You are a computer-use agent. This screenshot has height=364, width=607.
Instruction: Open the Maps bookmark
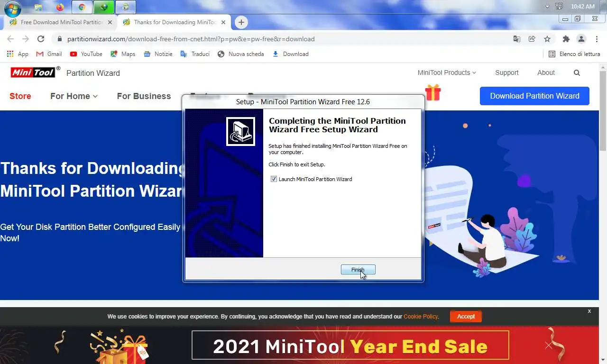pos(123,54)
